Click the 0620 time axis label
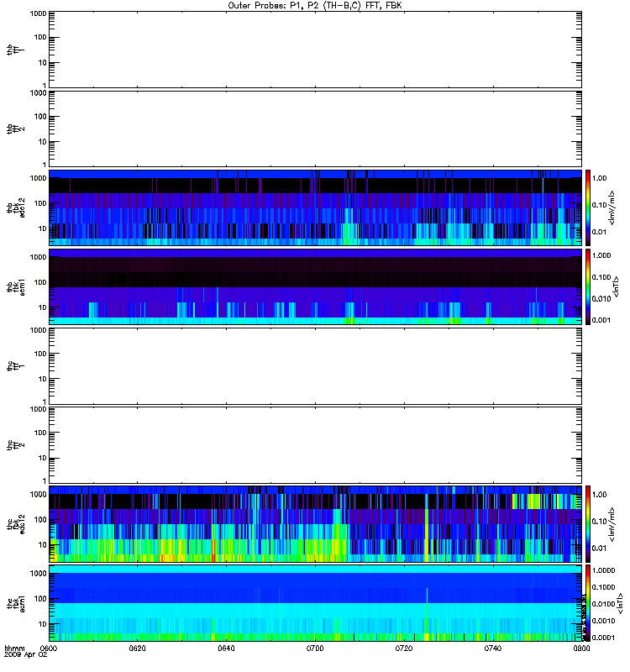This screenshot has height=672, width=630. tap(137, 648)
